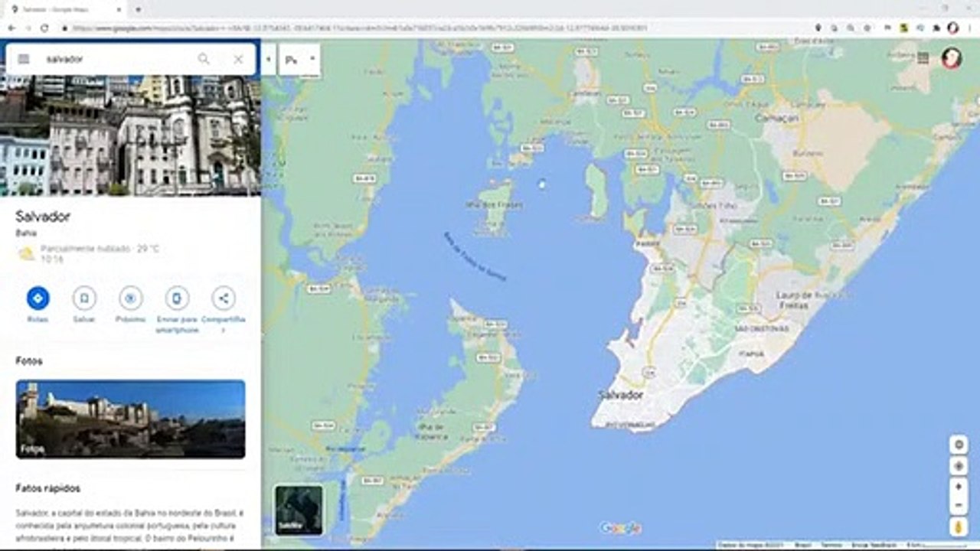The image size is (980, 551).
Task: Click the Termos link in the map footer
Action: pos(831,546)
